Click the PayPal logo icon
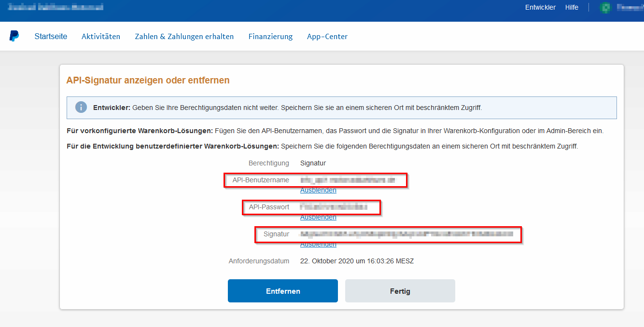 click(x=14, y=36)
